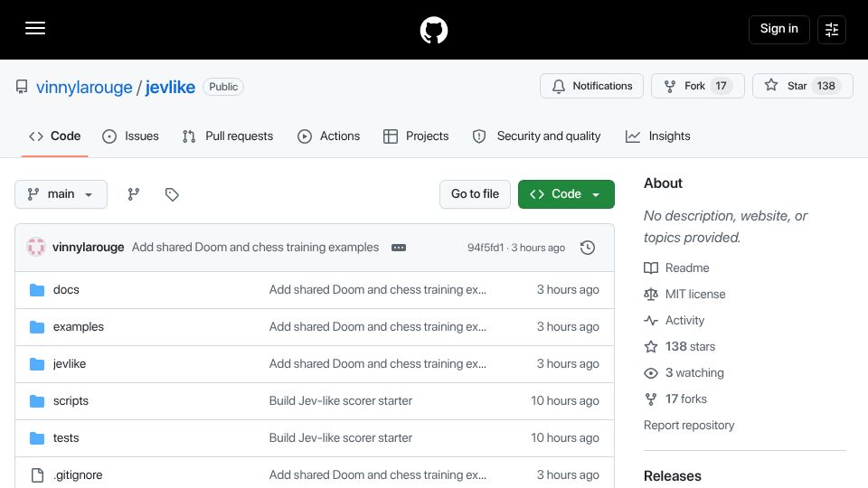The width and height of the screenshot is (868, 488).
Task: Open the Insights tab
Action: tap(657, 136)
